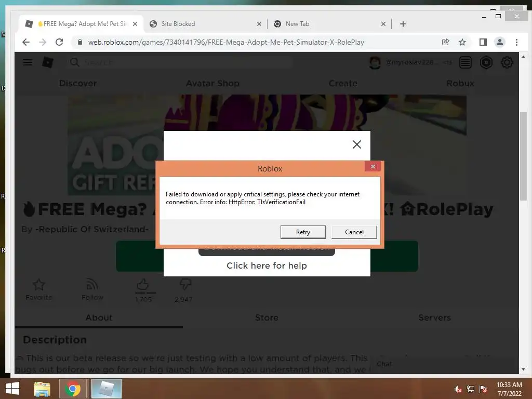Open the Windows Start menu
Screen dimensions: 532x399
point(12,389)
